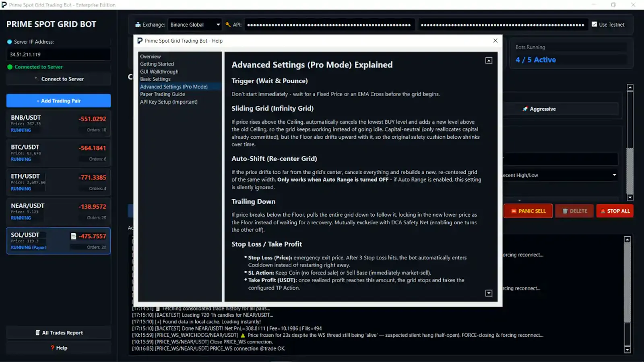Click the settings panel scroll-down arrow
644x362 pixels.
(x=630, y=198)
